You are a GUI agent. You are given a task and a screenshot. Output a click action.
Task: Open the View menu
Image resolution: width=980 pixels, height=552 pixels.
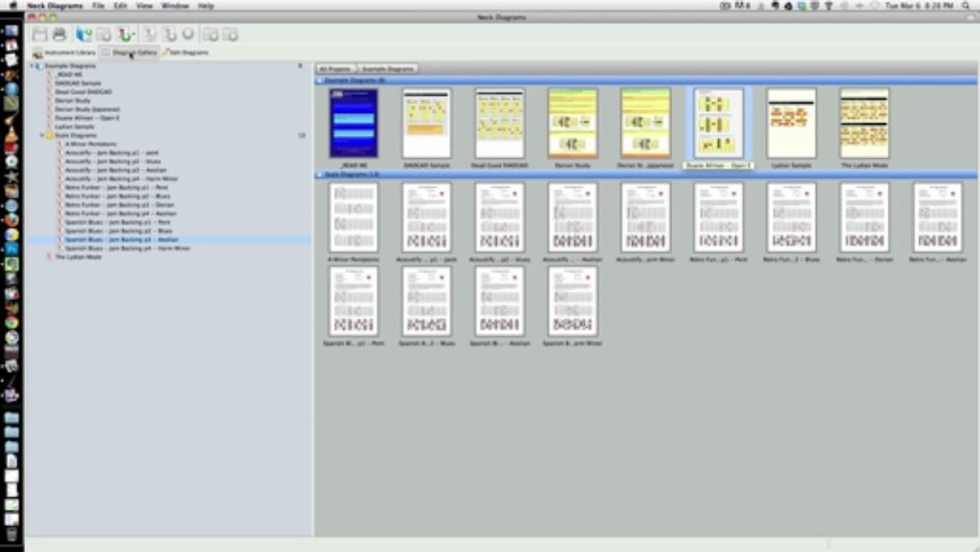tap(144, 5)
